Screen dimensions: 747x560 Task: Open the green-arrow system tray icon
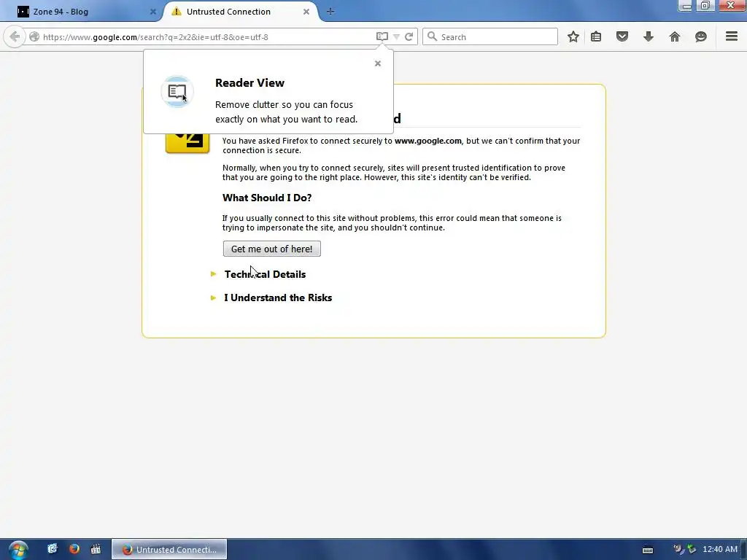[692, 550]
